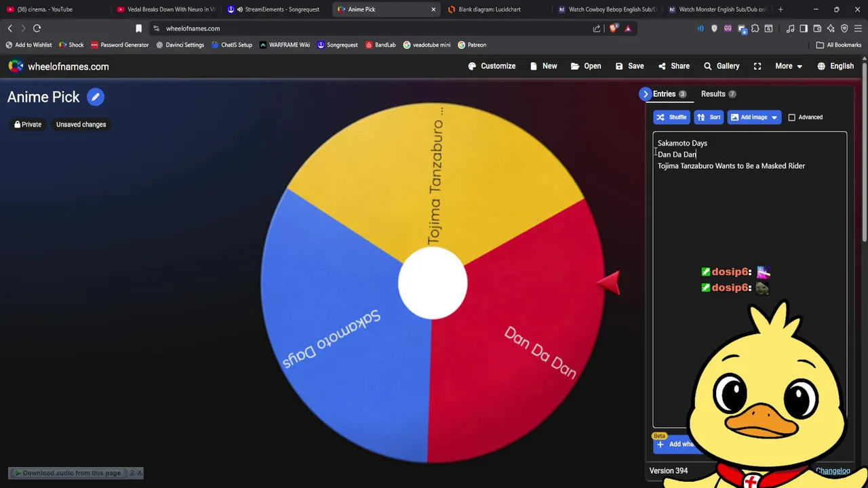Open the Brave Shields lion icon

tap(614, 28)
